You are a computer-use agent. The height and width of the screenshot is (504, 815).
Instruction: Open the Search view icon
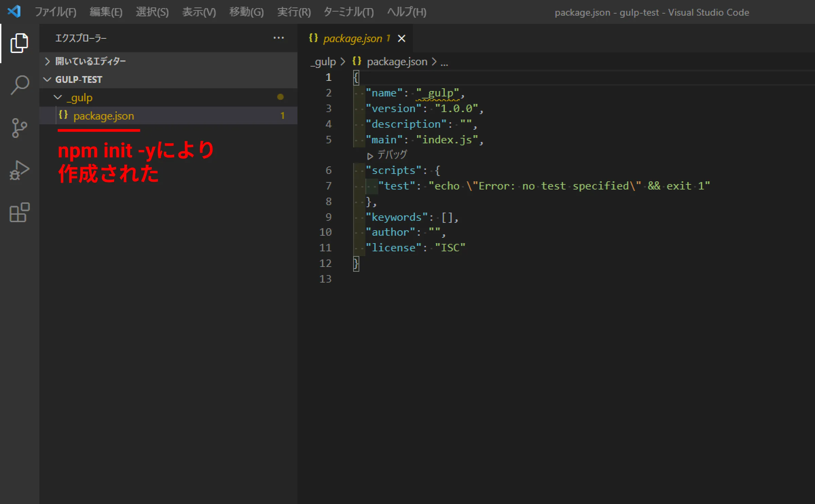tap(19, 85)
